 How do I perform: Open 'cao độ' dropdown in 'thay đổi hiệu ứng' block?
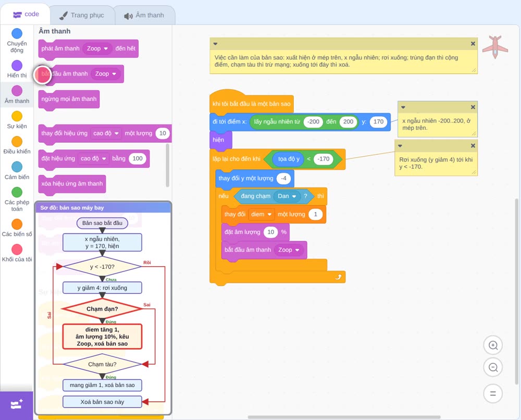[x=106, y=133]
